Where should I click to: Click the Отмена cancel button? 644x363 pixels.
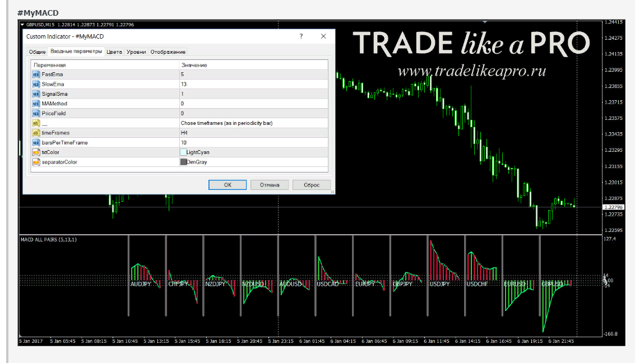pos(270,185)
